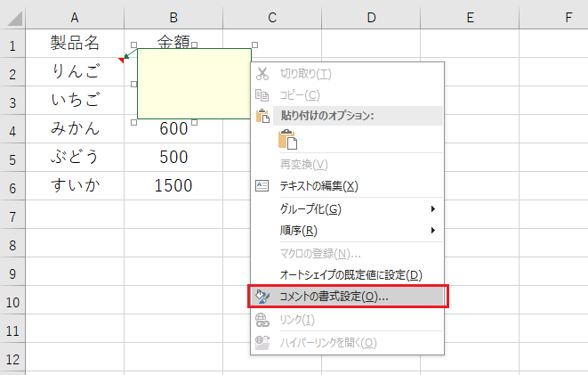The width and height of the screenshot is (588, 375).
Task: Click the paste options header clipboard icon
Action: [262, 116]
